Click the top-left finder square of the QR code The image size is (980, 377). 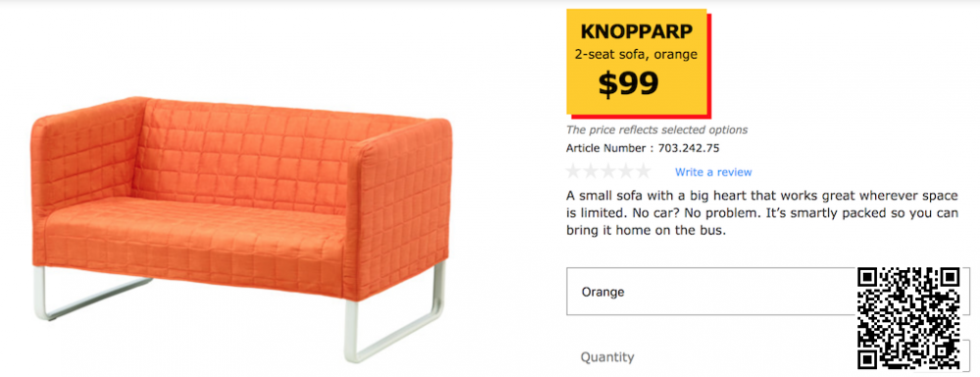869,279
